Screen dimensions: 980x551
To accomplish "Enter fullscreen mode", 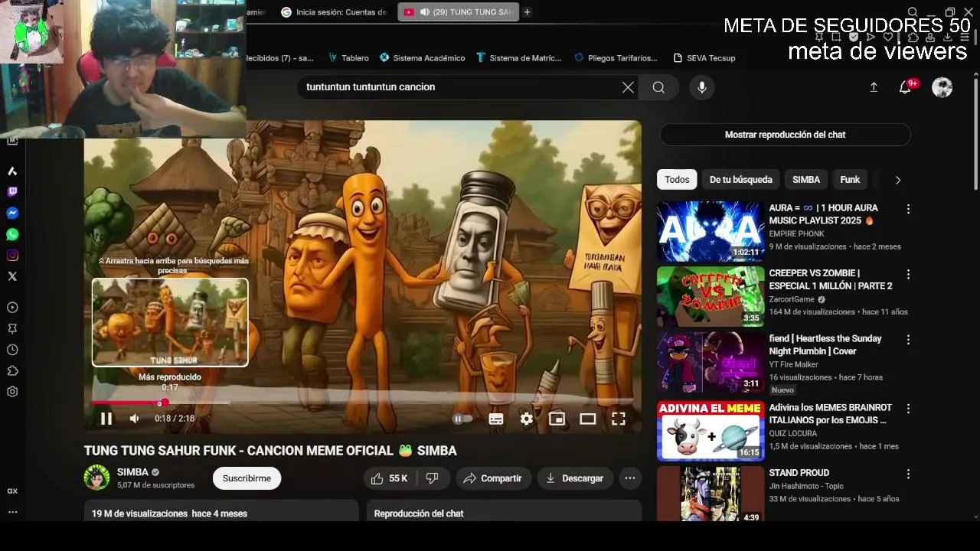I will (x=619, y=419).
